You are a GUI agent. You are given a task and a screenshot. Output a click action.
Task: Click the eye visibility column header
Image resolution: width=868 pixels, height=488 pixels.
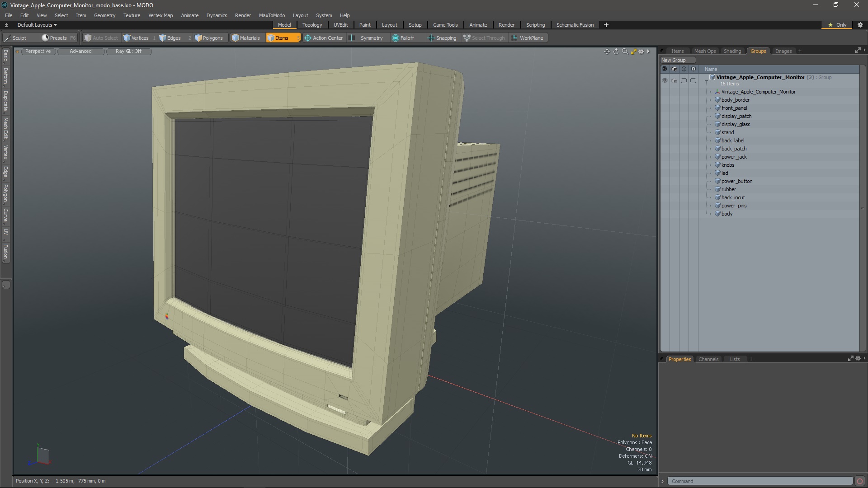pyautogui.click(x=665, y=69)
